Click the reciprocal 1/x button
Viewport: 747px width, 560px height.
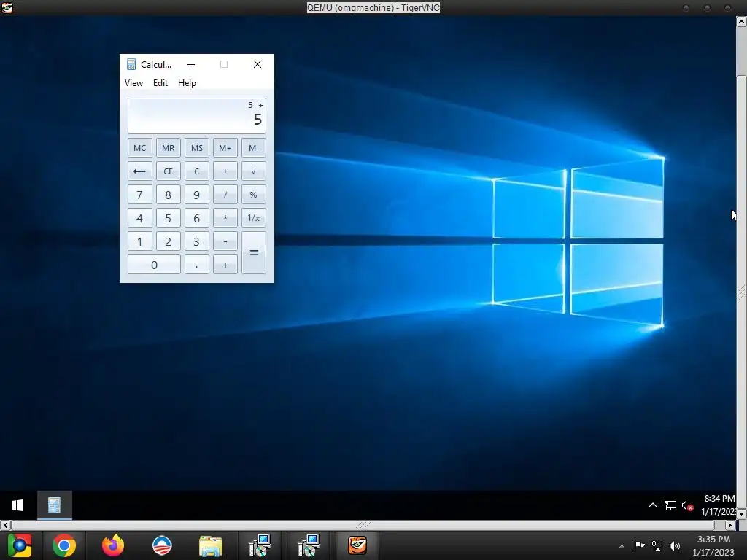pyautogui.click(x=253, y=217)
